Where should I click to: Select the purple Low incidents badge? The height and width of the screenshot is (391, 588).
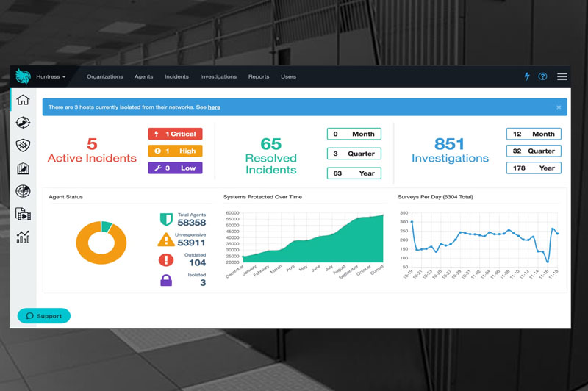(x=175, y=168)
